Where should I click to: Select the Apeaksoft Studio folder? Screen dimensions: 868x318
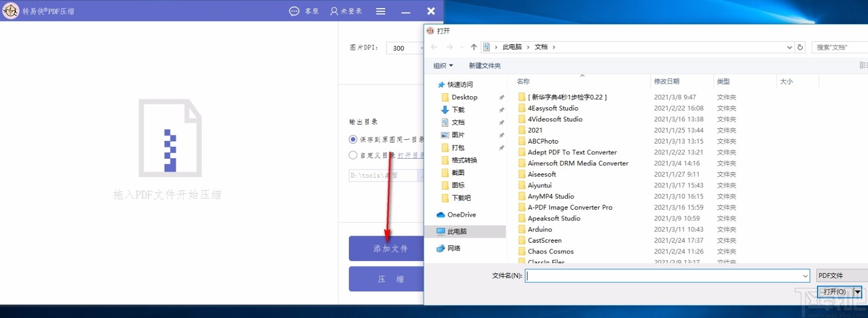click(554, 218)
